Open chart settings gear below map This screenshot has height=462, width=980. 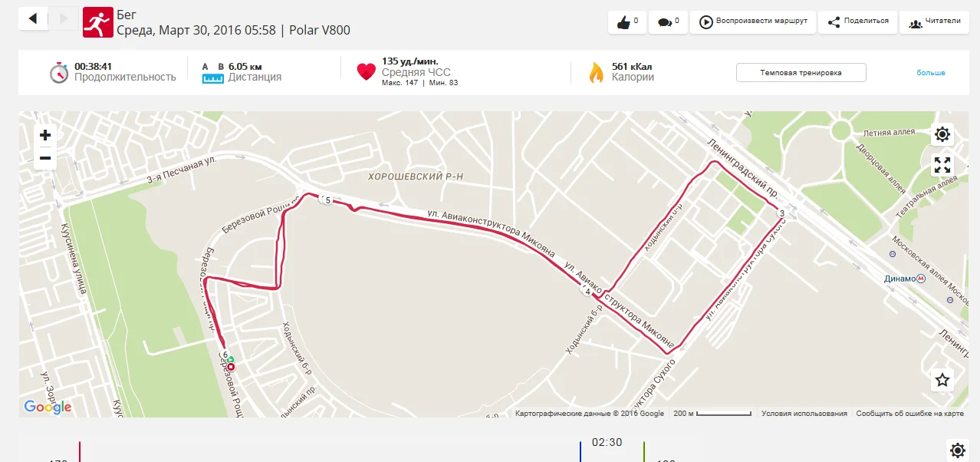click(x=957, y=450)
